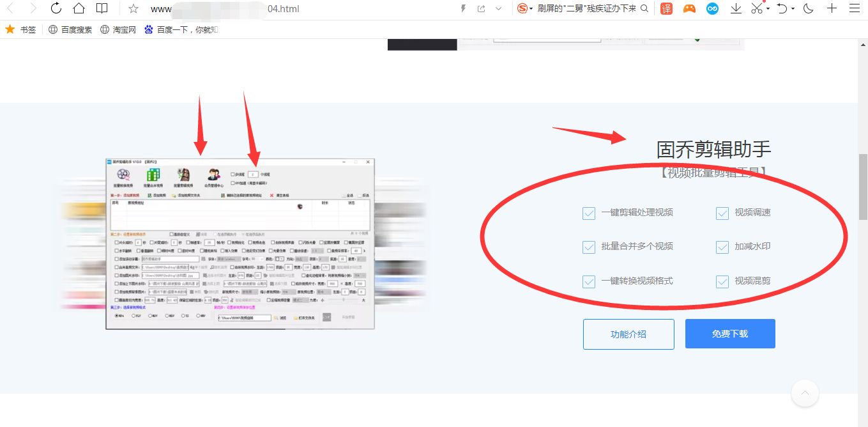868x427 pixels.
Task: Click the 免费下载 download button
Action: 729,334
